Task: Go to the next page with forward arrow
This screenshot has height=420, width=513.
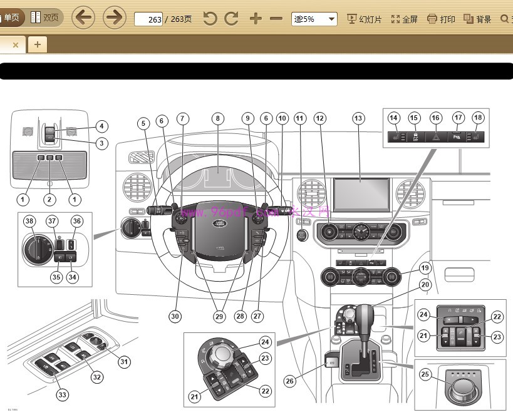Action: [x=114, y=18]
